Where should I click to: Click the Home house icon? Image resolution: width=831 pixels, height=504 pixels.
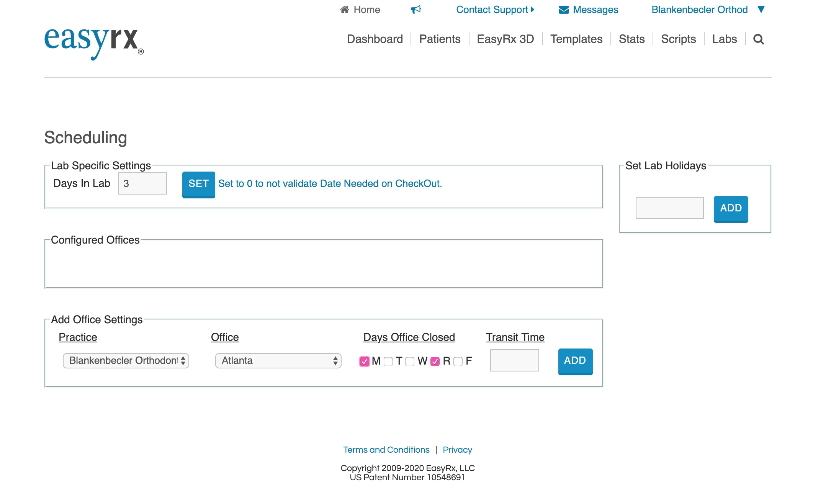pyautogui.click(x=344, y=10)
